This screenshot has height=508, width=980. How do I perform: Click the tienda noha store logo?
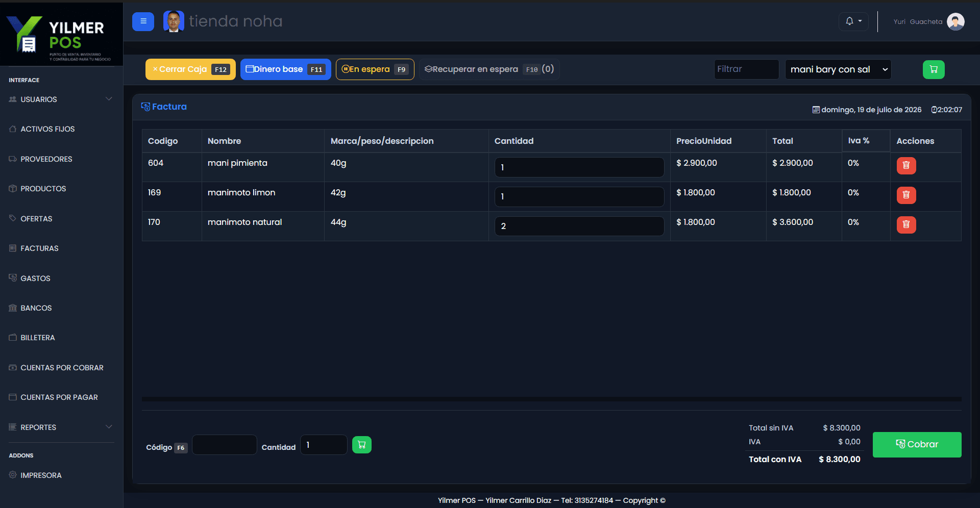pyautogui.click(x=174, y=21)
